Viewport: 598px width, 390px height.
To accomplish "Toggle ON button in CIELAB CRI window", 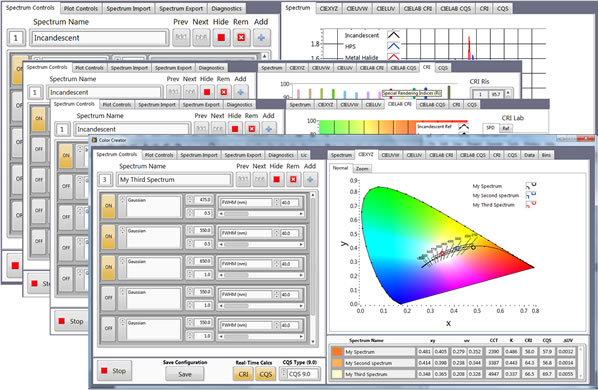I will pos(66,155).
